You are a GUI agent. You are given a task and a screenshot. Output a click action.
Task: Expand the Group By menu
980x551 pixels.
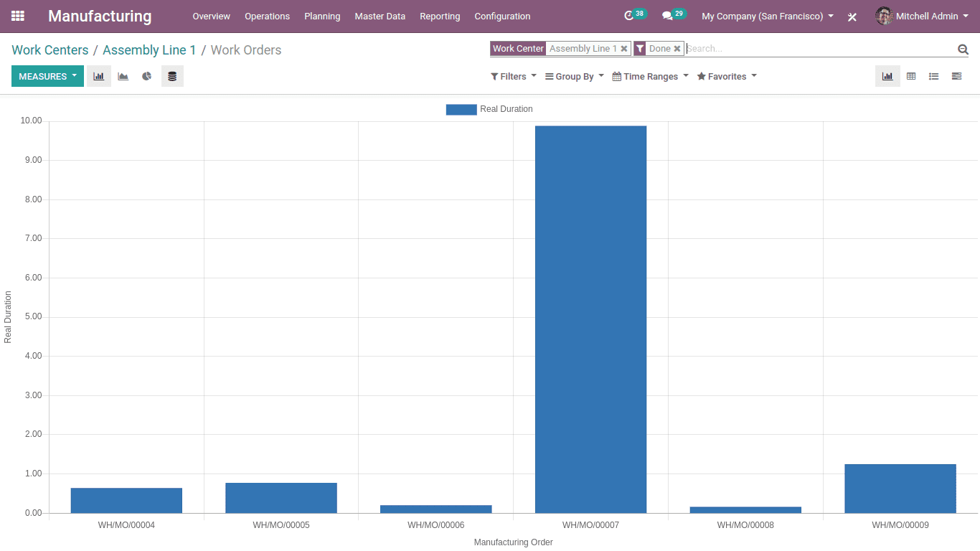pos(575,77)
